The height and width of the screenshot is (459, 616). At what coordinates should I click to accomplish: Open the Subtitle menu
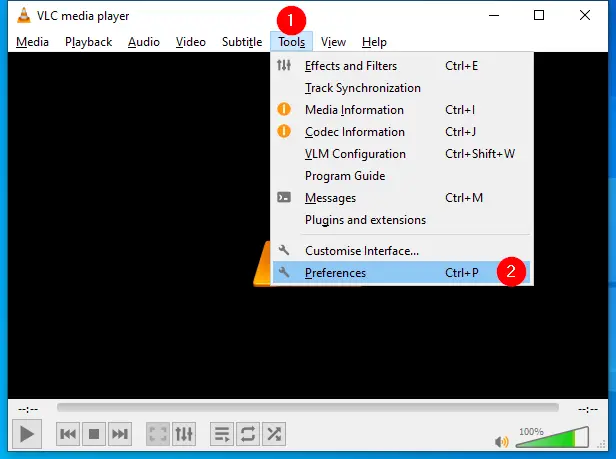242,42
